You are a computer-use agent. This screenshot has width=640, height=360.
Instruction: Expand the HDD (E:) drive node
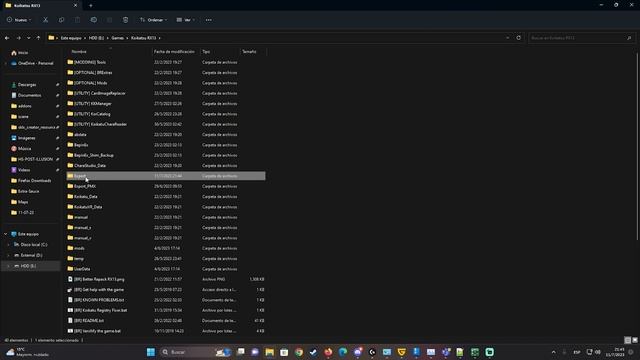click(x=8, y=266)
